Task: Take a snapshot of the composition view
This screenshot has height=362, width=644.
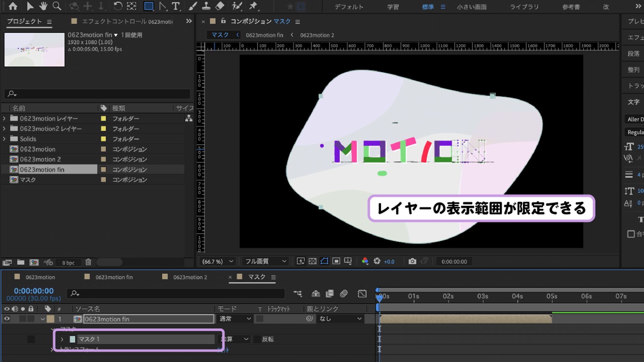Action: click(x=412, y=261)
